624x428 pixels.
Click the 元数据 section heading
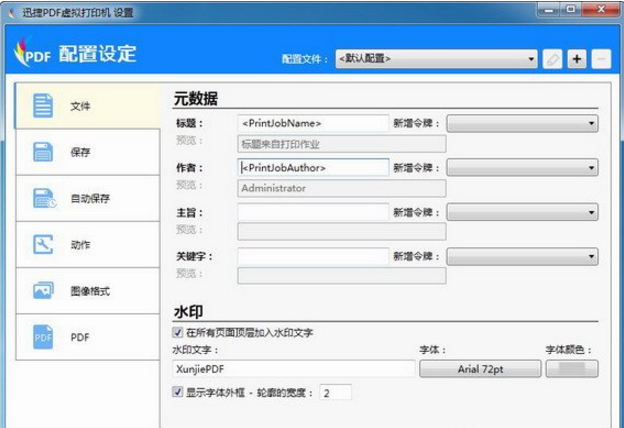coord(196,98)
